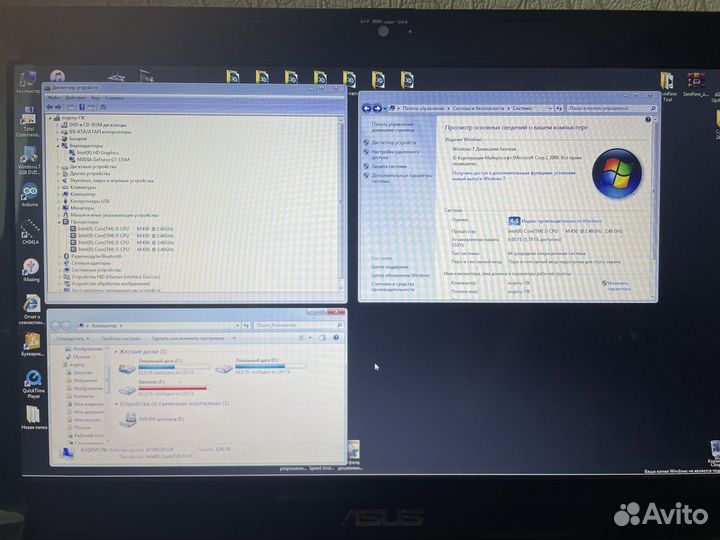Go forward in the System control panel window
This screenshot has height=540, width=720.
[377, 108]
